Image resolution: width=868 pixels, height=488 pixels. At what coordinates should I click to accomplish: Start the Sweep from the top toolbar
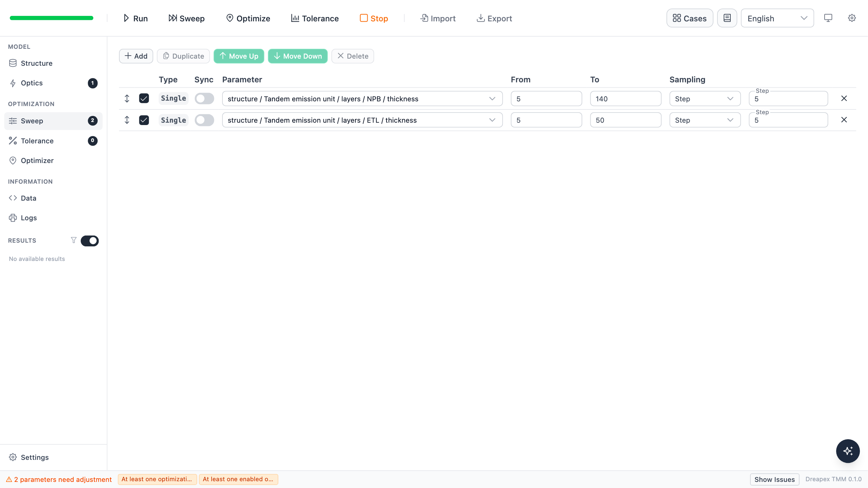pyautogui.click(x=186, y=18)
